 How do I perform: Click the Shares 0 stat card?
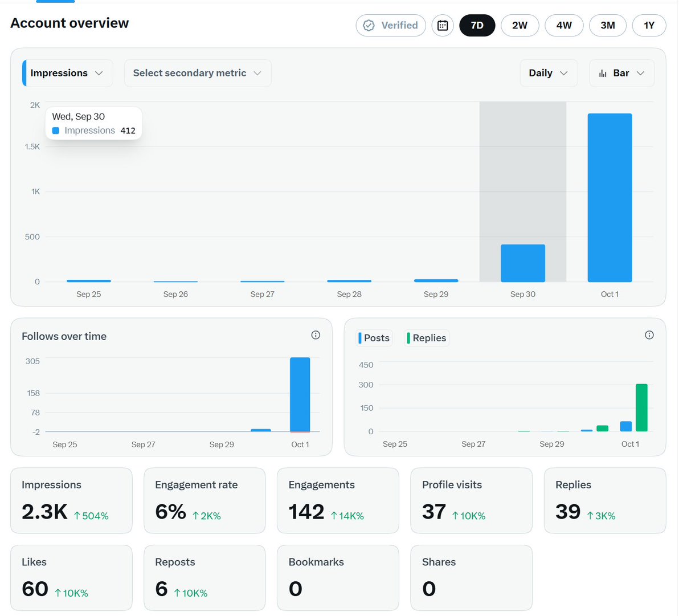pyautogui.click(x=471, y=578)
